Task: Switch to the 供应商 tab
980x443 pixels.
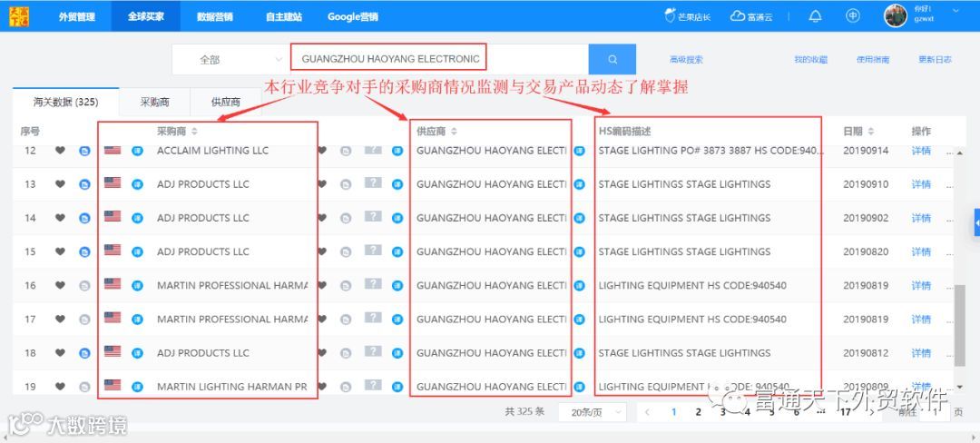Action: pyautogui.click(x=226, y=102)
